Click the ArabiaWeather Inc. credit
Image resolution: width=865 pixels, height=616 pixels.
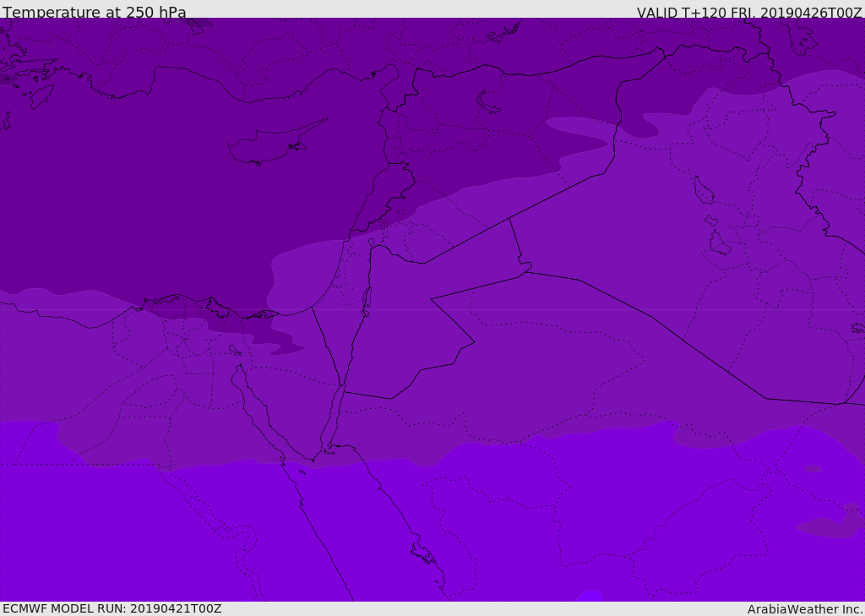tap(805, 609)
